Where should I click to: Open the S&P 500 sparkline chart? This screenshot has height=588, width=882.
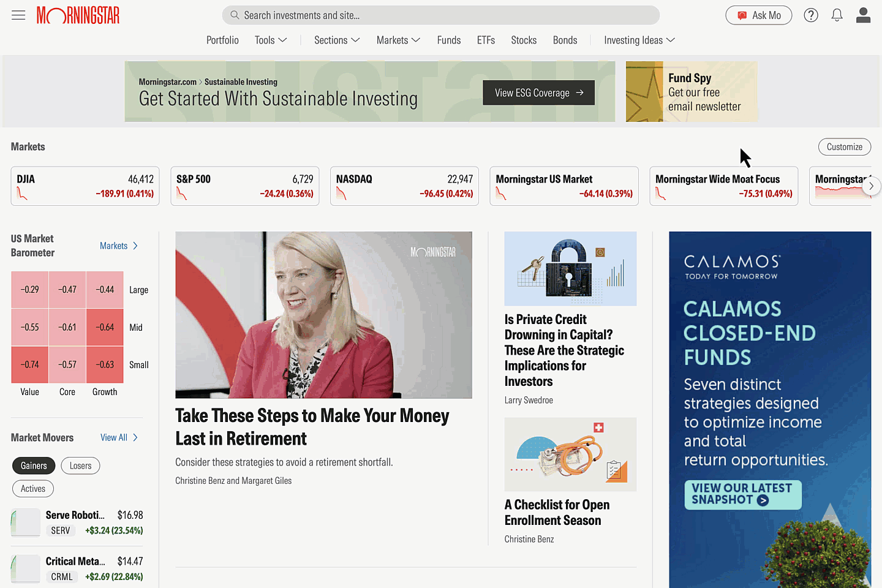pyautogui.click(x=182, y=194)
